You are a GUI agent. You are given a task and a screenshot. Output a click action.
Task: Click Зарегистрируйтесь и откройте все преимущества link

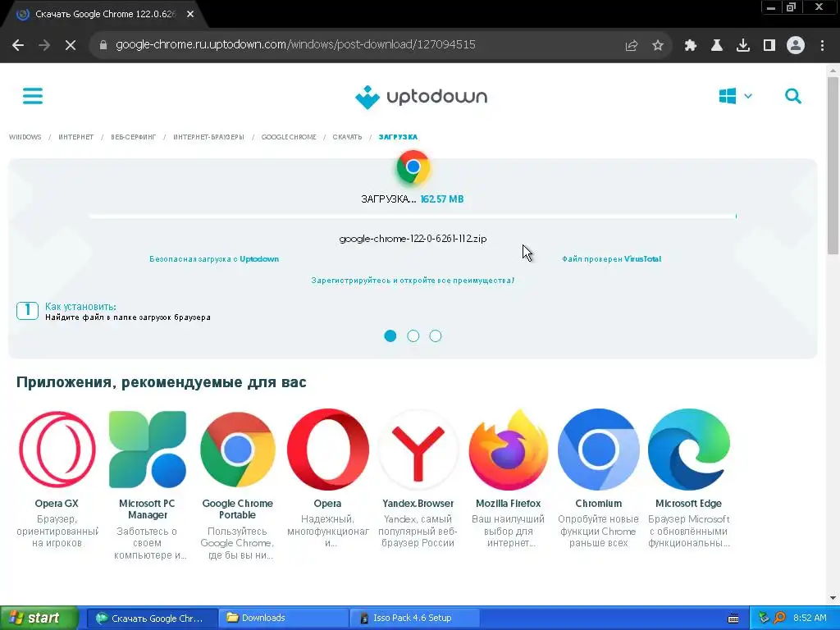click(x=413, y=281)
